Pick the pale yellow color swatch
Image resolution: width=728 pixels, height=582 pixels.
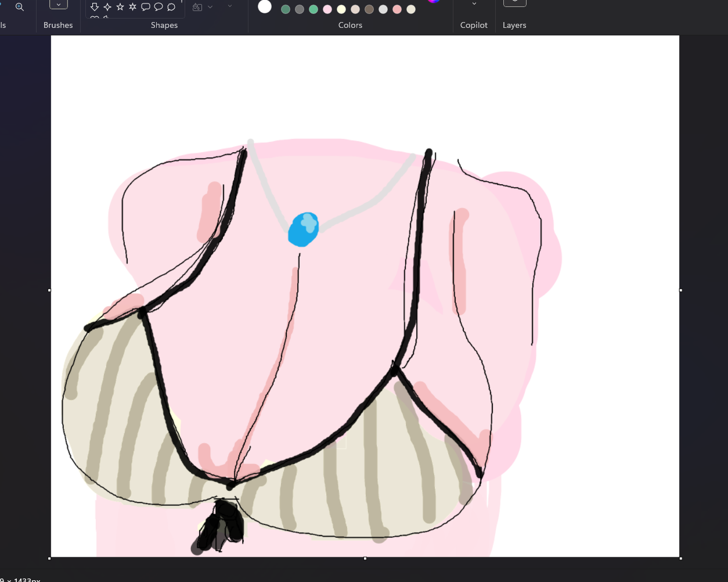point(341,9)
